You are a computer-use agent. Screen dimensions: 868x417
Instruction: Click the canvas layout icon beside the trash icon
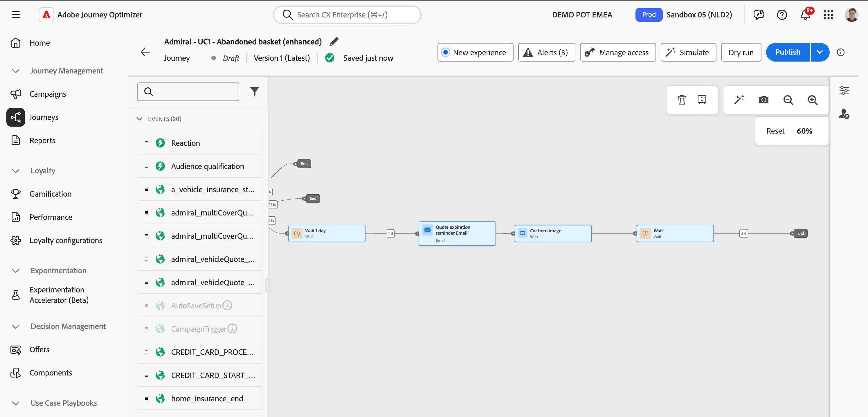702,100
